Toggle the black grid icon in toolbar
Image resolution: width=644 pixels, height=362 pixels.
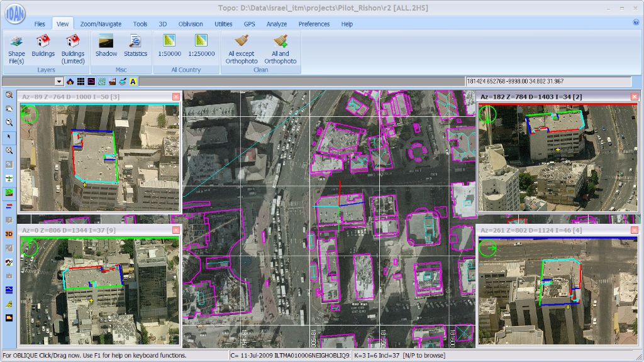tap(80, 82)
